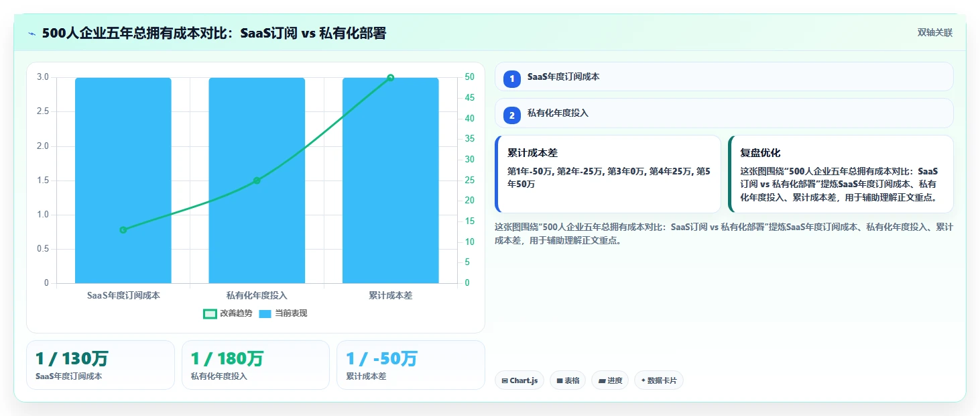
Task: Click the x-axis label SaaS年度订阅成本
Action: [x=123, y=295]
